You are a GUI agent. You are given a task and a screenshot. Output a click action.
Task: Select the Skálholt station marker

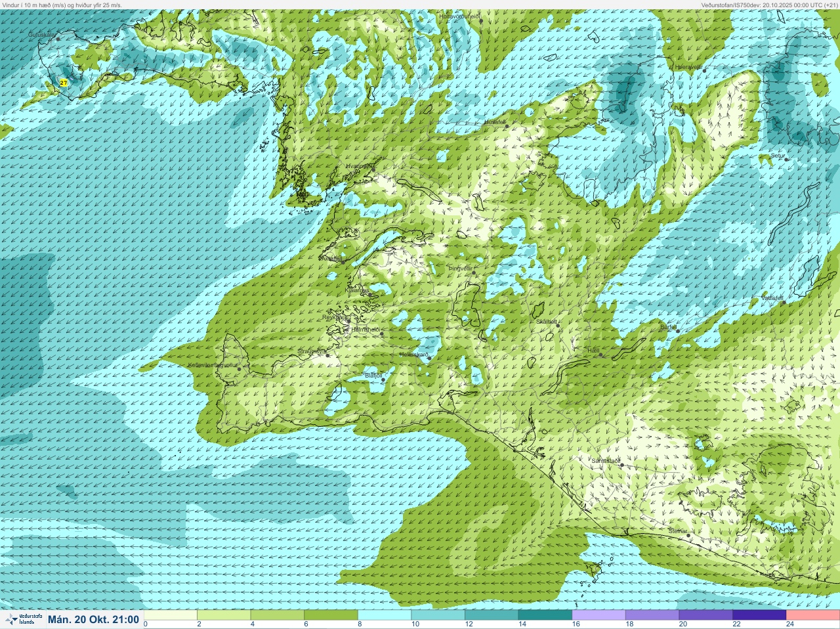[x=557, y=325]
